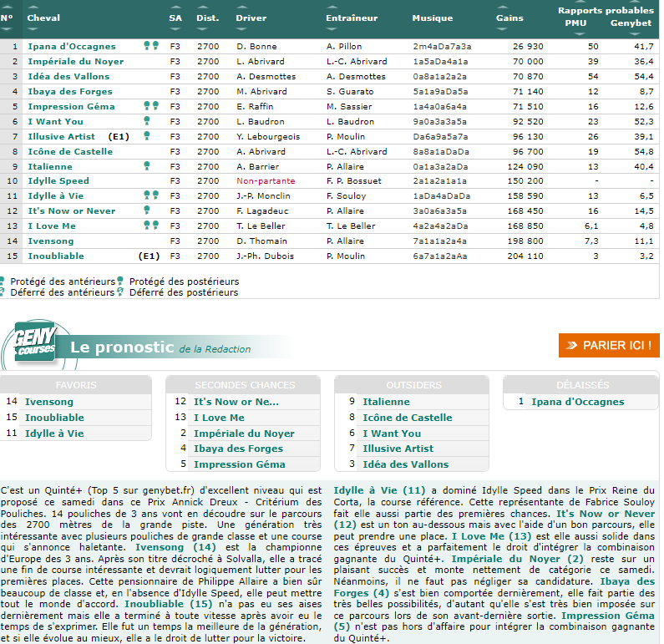This screenshot has height=644, width=664.
Task: Open Idéa des Vallons in the runners table
Action: pyautogui.click(x=68, y=77)
